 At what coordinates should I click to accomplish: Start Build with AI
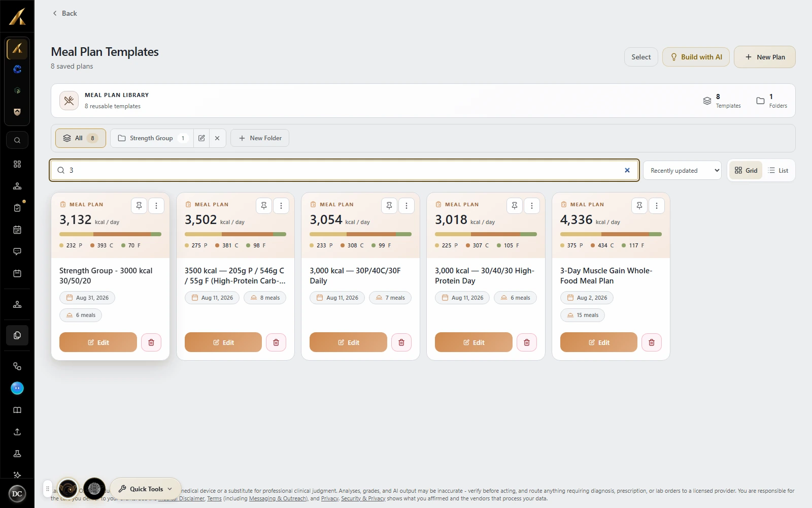pyautogui.click(x=696, y=57)
